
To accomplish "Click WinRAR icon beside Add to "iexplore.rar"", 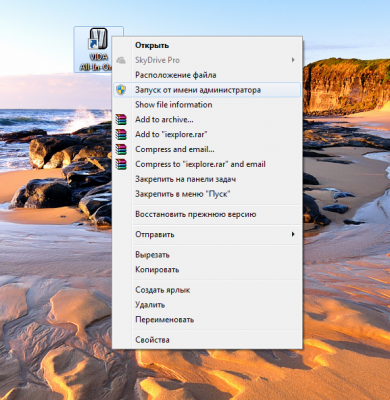I will [x=121, y=134].
